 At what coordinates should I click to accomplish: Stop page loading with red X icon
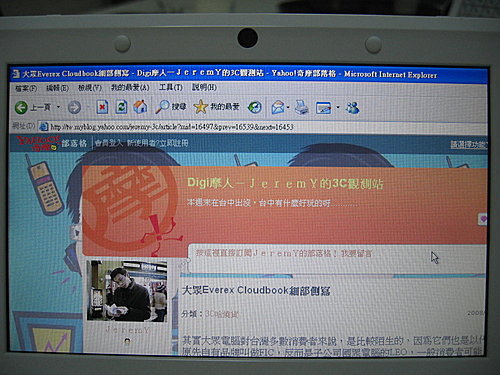(x=102, y=107)
